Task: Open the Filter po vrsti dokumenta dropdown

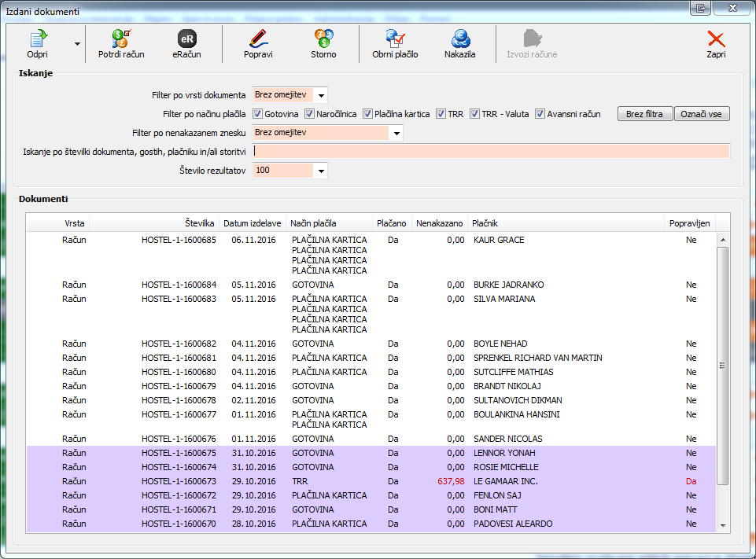Action: pyautogui.click(x=321, y=95)
